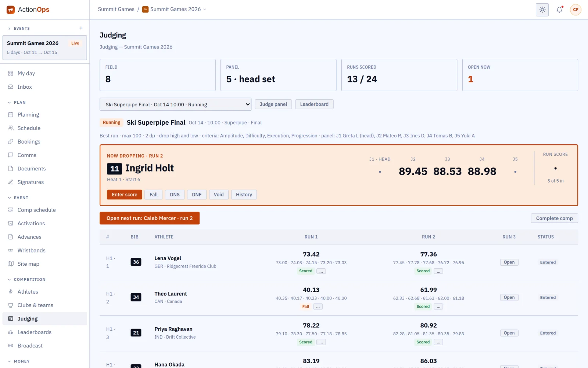588x368 pixels.
Task: Open the Inbox in sidebar
Action: (x=44, y=87)
